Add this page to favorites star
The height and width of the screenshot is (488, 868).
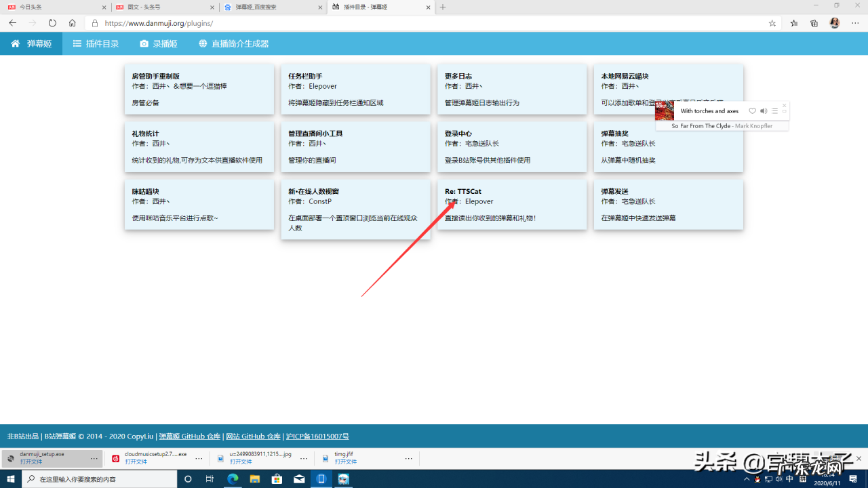[x=772, y=23]
